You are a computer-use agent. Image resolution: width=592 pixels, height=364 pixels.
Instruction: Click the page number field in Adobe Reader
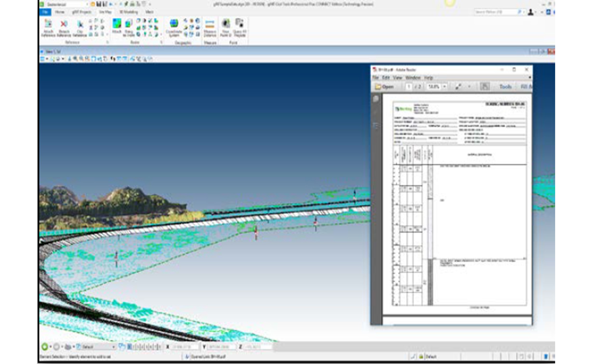[x=409, y=86]
